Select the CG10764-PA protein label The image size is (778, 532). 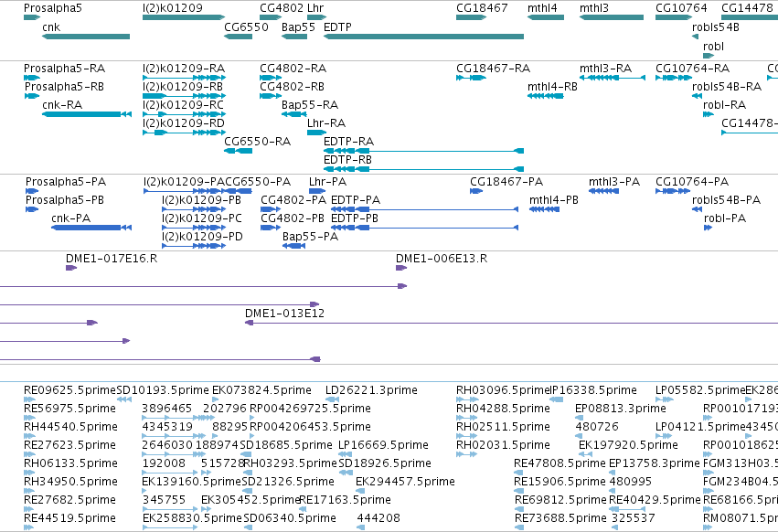point(692,182)
